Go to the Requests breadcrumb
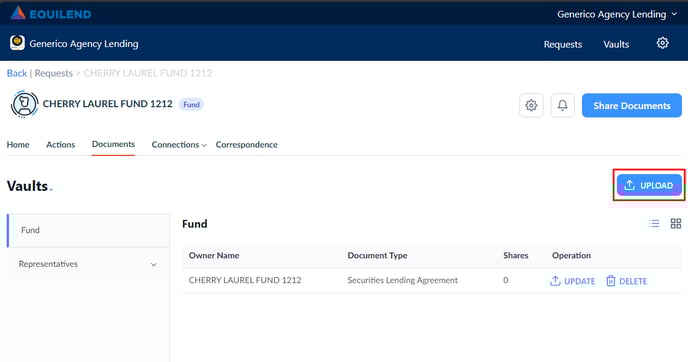The height and width of the screenshot is (362, 688). pyautogui.click(x=54, y=73)
